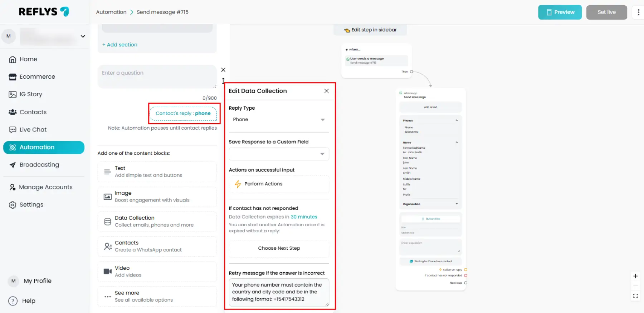Go to Broadcasting in the sidebar
Screen dimensions: 644x313
[39, 165]
